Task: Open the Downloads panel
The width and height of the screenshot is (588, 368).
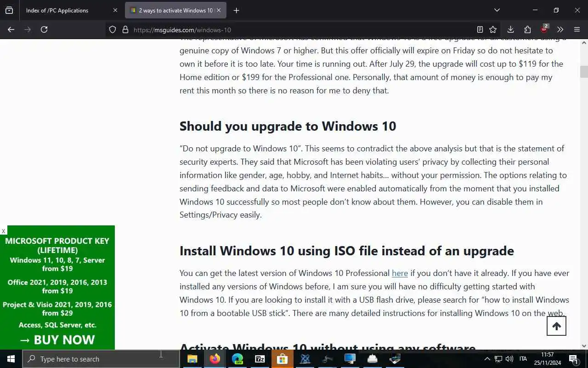Action: (x=510, y=29)
